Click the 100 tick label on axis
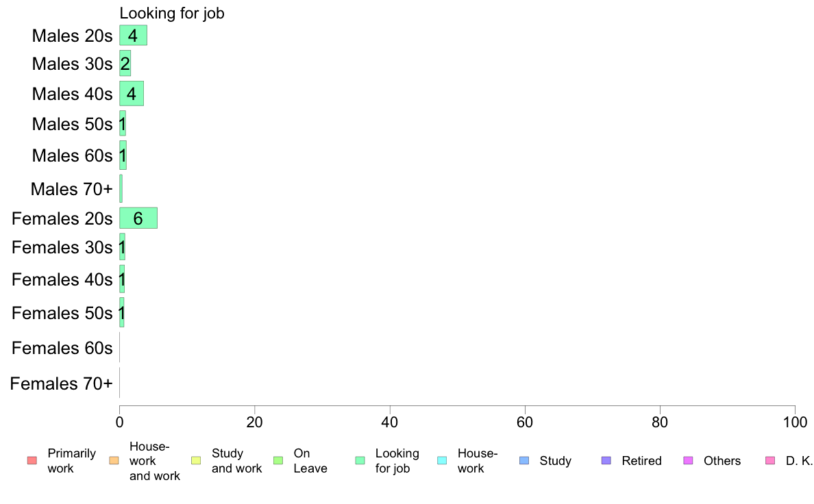This screenshot has height=504, width=814. click(795, 422)
